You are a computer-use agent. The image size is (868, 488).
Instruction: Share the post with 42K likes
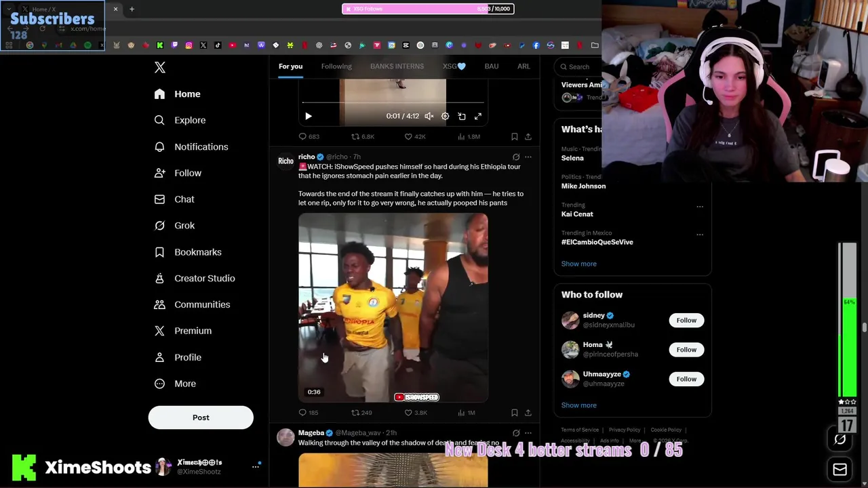point(528,136)
